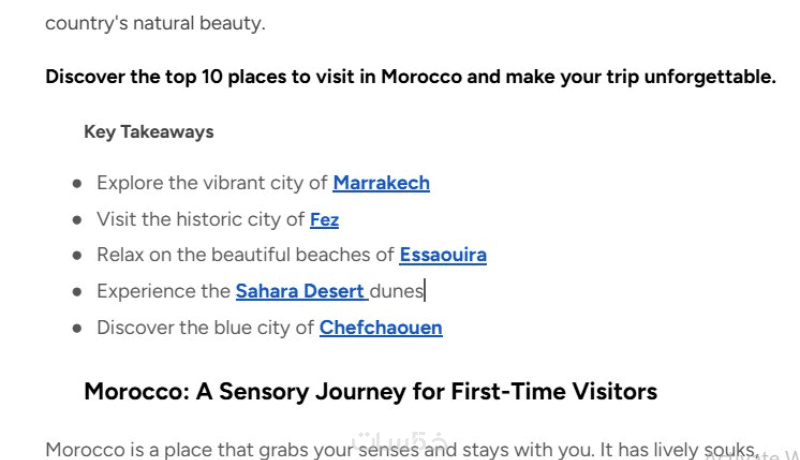Click the Key Takeaways heading
Screen dimensions: 800x460
pos(148,132)
